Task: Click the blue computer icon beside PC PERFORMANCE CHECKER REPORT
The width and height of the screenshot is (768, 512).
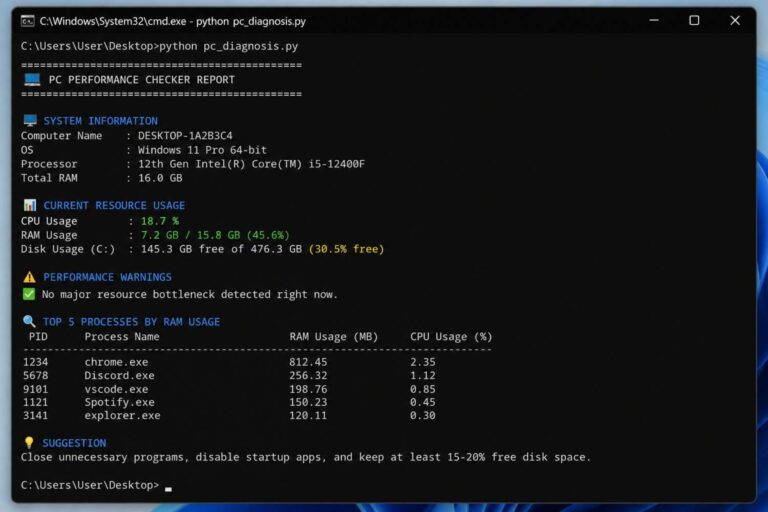Action: pyautogui.click(x=32, y=79)
